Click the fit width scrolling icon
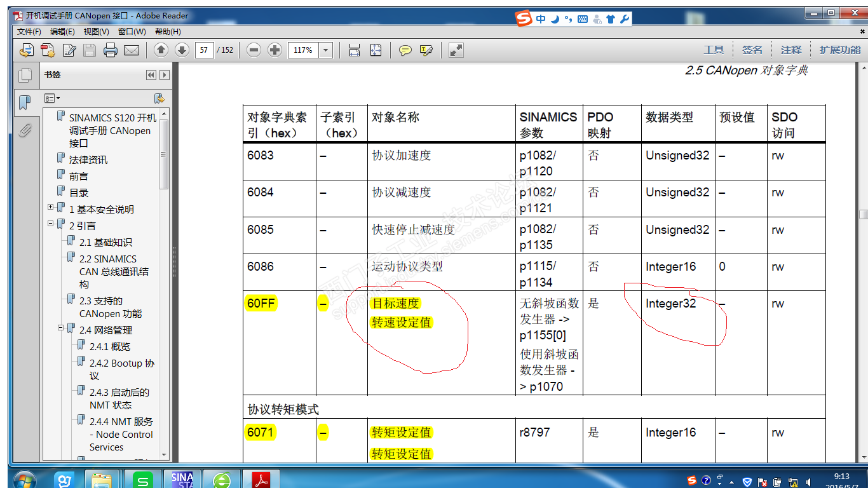 [355, 50]
